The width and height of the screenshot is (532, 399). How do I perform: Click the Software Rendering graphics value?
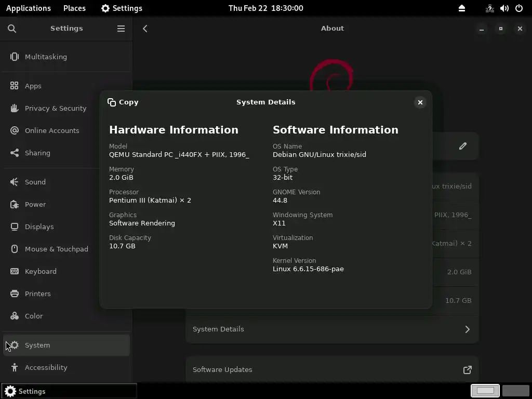click(142, 223)
